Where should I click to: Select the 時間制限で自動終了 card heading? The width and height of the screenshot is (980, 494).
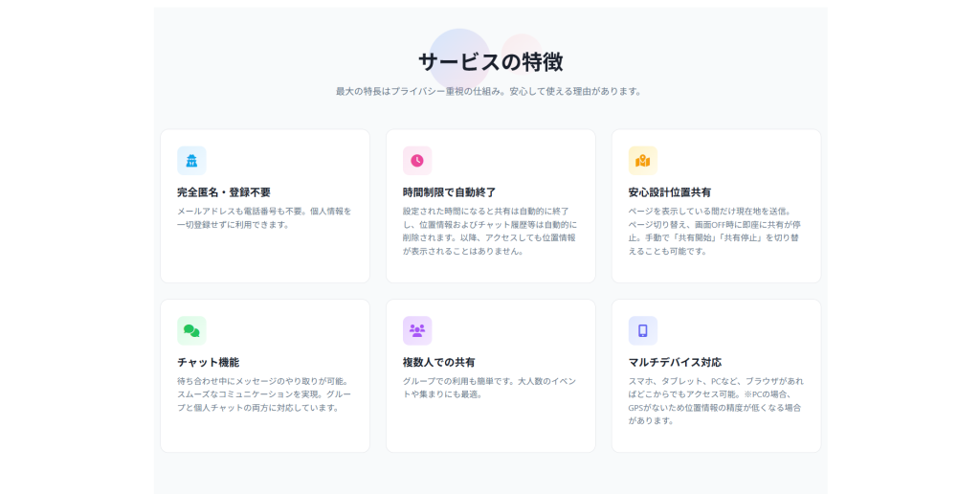coord(449,192)
